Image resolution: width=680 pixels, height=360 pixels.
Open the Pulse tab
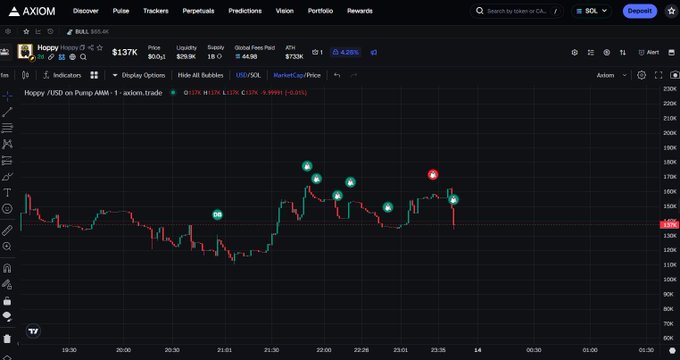point(121,11)
